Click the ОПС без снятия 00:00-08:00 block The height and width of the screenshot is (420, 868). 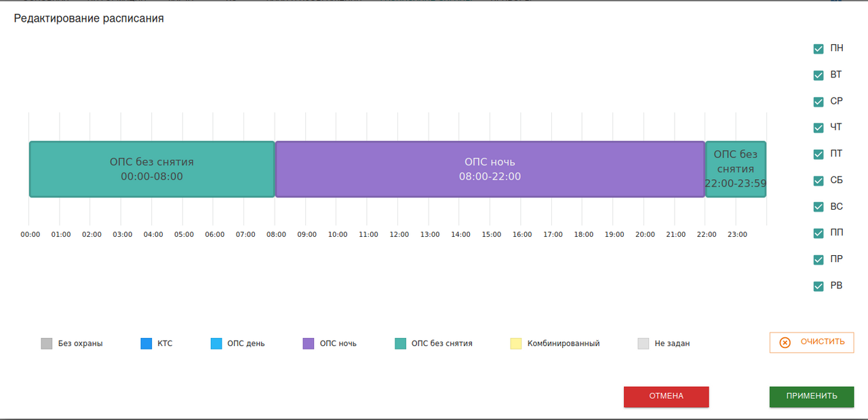pos(152,170)
